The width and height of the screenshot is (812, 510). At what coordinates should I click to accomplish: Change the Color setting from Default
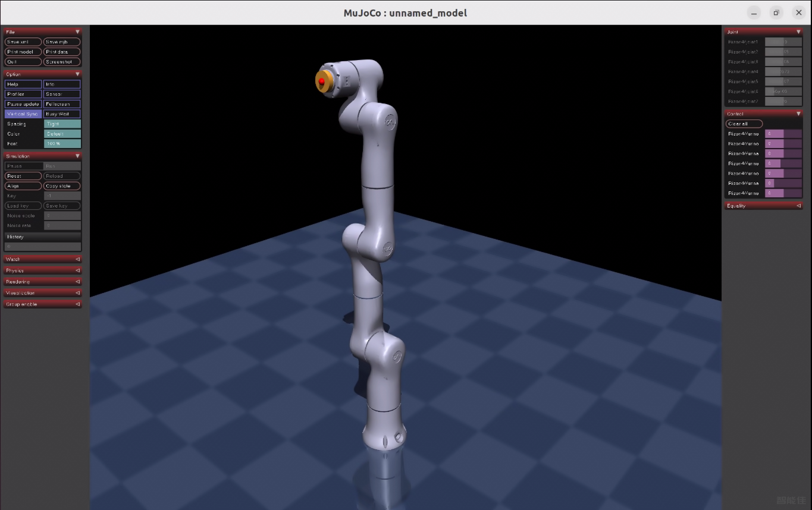coord(62,134)
